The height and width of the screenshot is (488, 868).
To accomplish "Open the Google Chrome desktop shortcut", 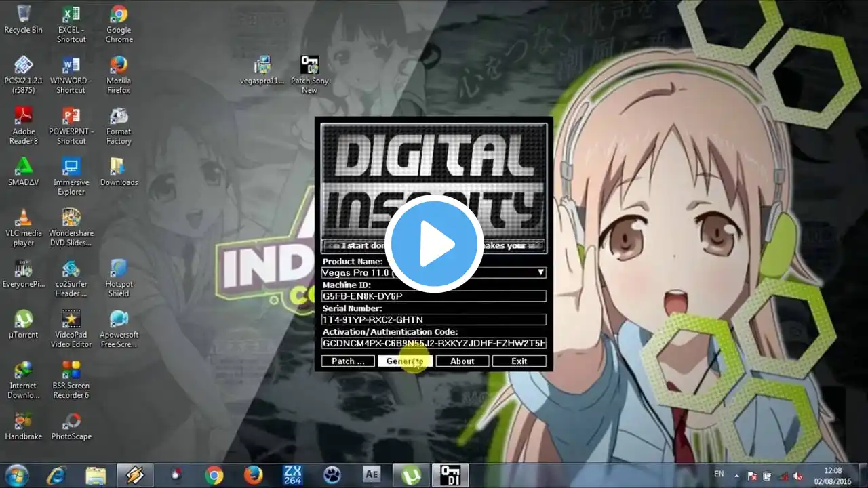I will pyautogui.click(x=119, y=24).
